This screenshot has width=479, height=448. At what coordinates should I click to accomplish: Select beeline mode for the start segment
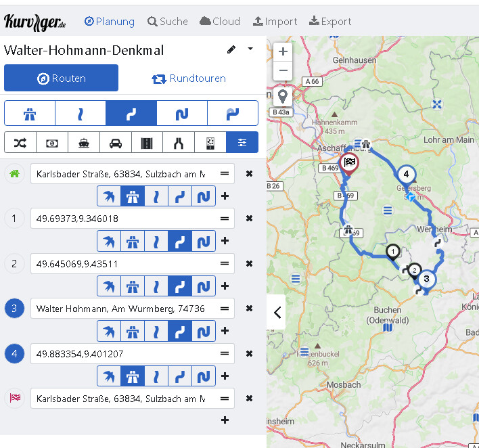pyautogui.click(x=109, y=196)
